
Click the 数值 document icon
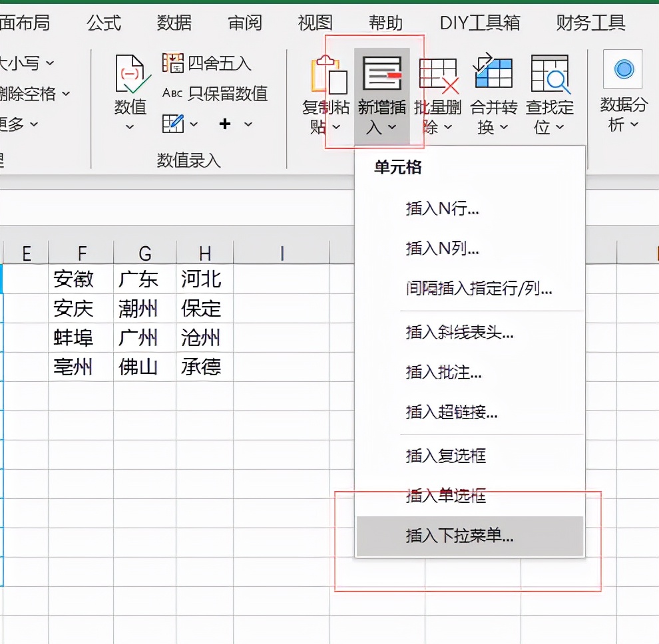132,74
